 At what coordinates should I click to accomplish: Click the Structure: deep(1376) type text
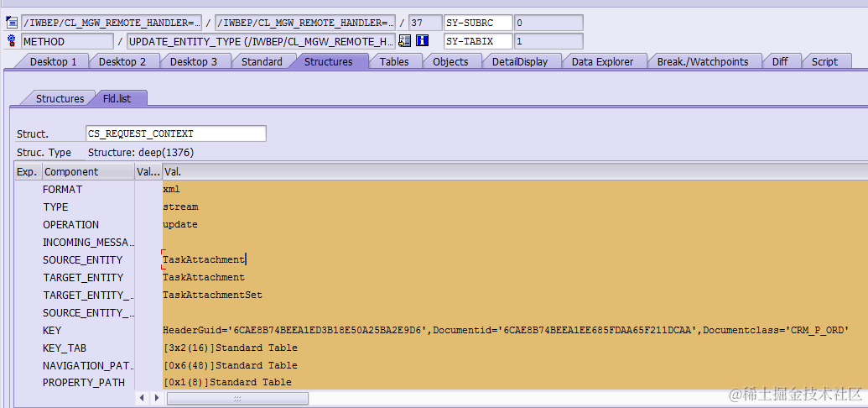(x=141, y=153)
